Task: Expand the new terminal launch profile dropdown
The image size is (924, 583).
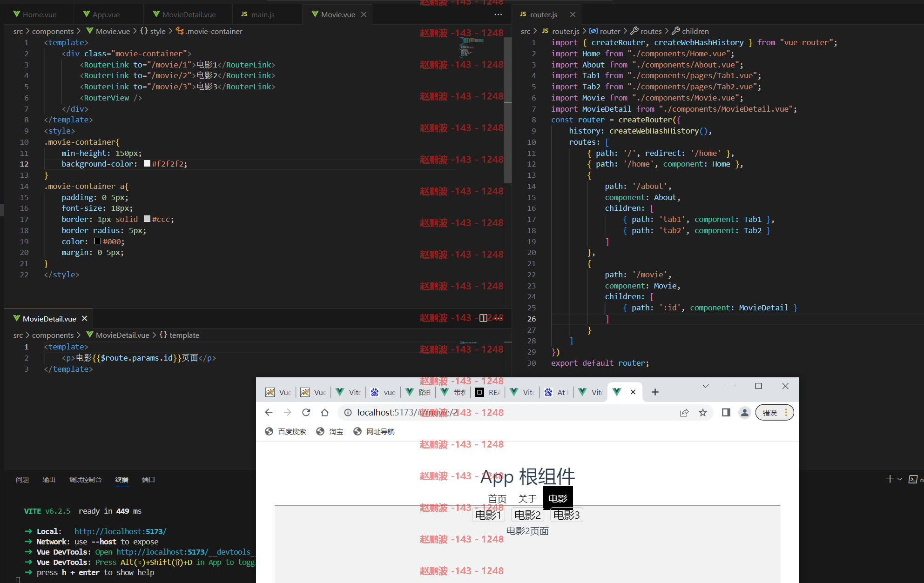Action: [899, 479]
